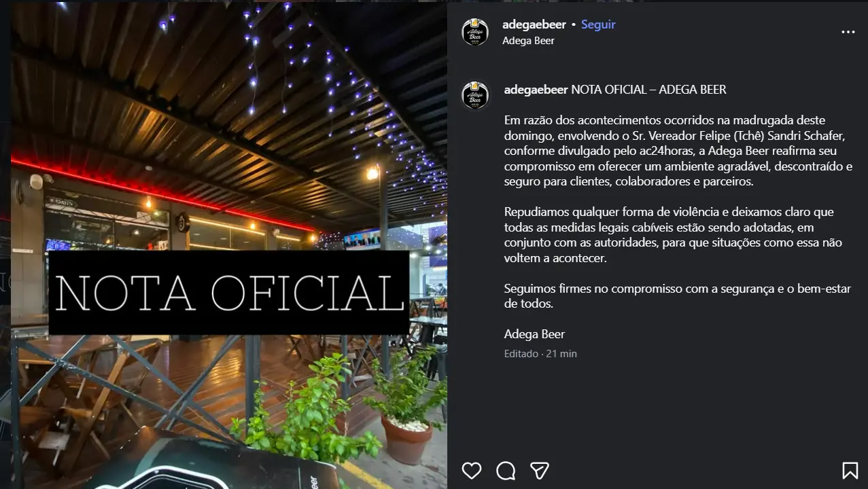Click the Seguimos firmes no compromisso paragraph

(x=677, y=296)
